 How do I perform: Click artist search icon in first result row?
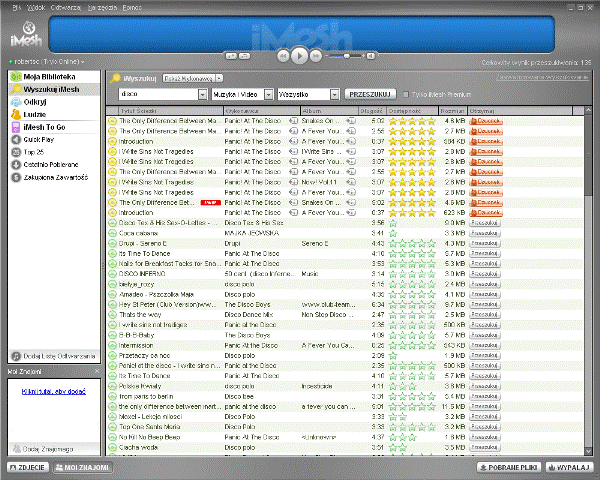293,121
